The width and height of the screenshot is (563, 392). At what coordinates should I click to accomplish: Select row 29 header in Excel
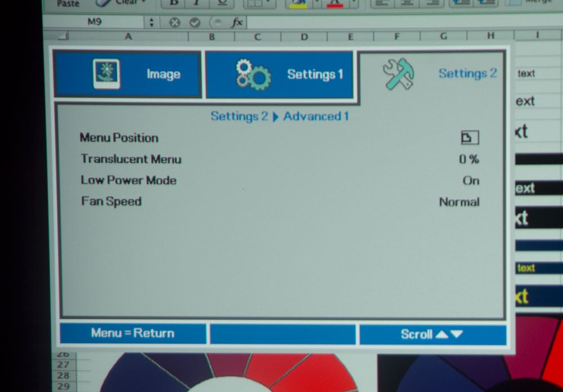[63, 386]
